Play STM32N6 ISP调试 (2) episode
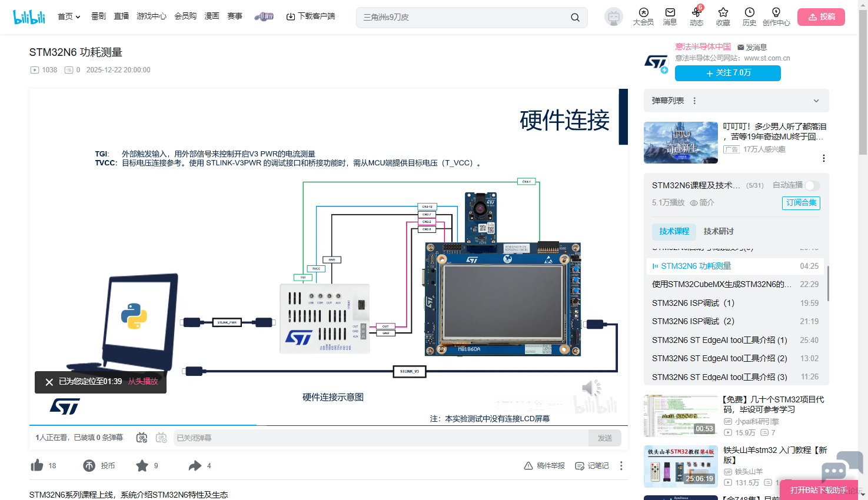 coord(735,321)
